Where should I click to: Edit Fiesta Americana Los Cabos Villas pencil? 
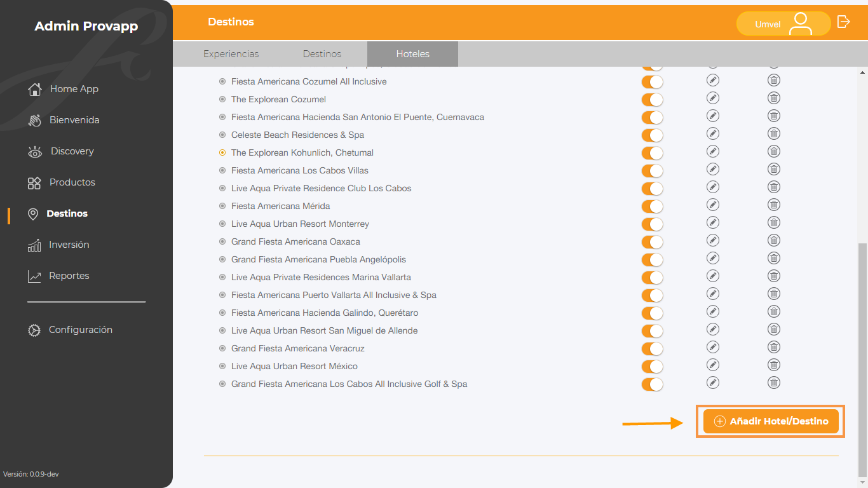click(713, 169)
